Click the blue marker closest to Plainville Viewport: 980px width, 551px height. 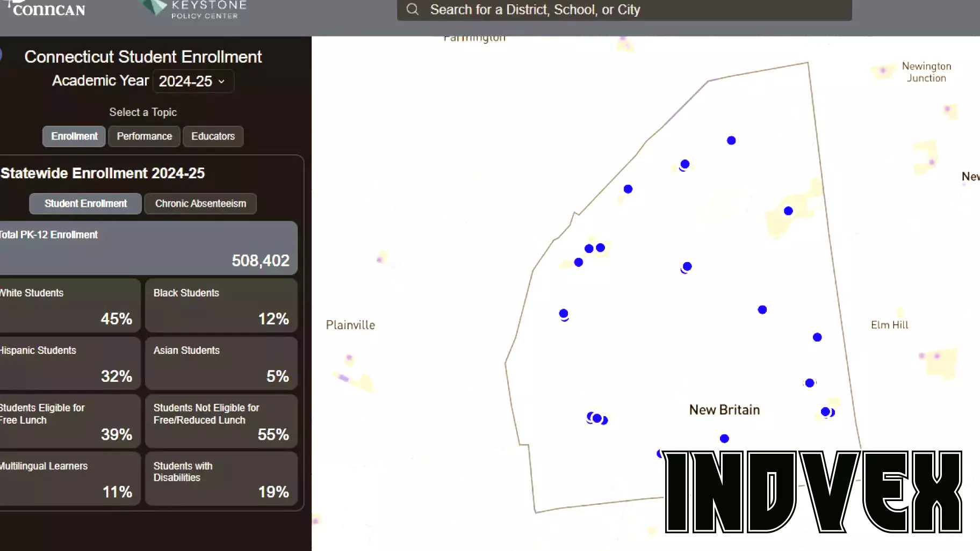tap(563, 313)
